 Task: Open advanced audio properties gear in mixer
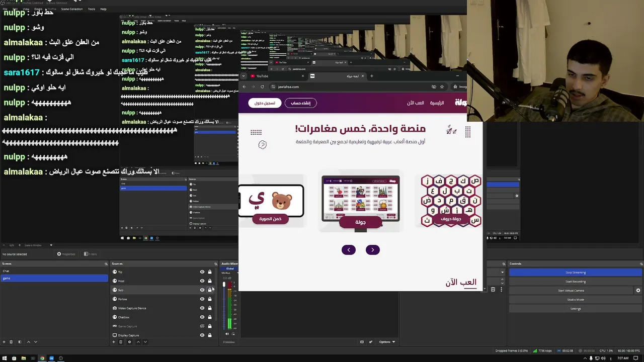[371, 342]
